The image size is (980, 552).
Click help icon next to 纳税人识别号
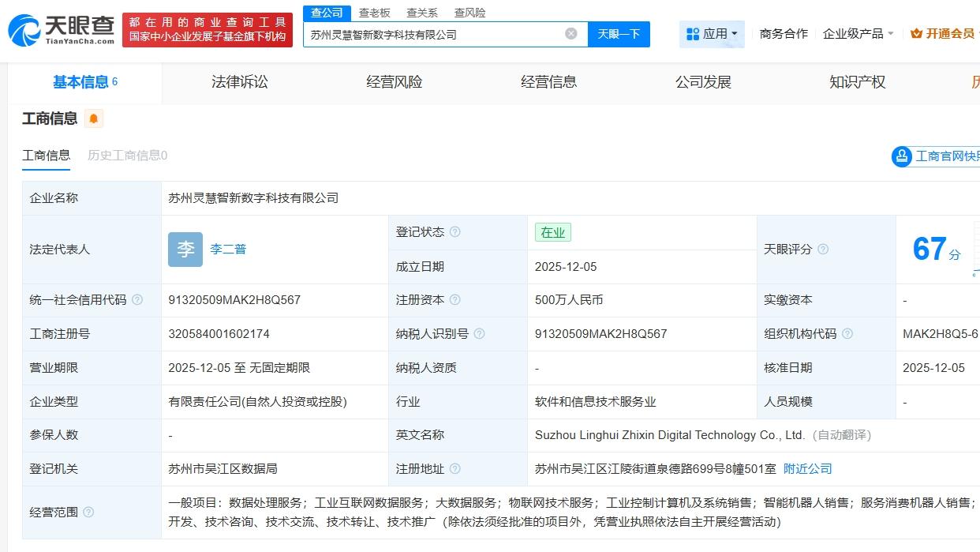tap(479, 334)
